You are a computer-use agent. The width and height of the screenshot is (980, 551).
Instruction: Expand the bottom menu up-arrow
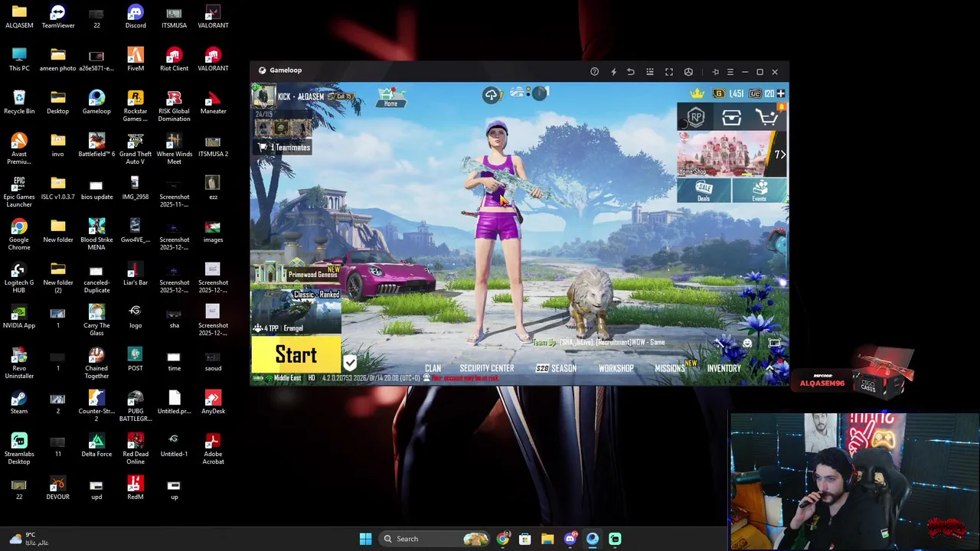pos(770,368)
